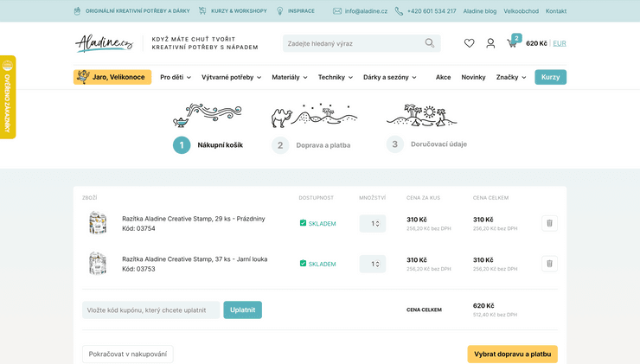Open the Značky dropdown menu
Viewport: 640px width, 364px height.
click(x=510, y=77)
